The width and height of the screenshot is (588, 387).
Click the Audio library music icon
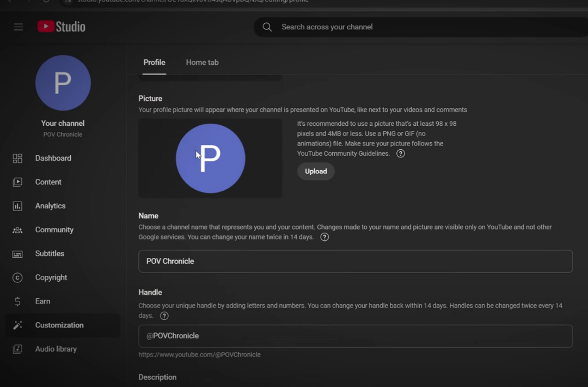click(x=17, y=349)
